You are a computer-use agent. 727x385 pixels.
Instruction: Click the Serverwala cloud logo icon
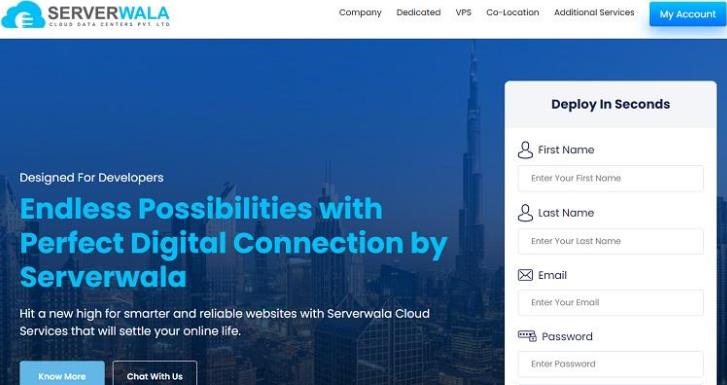coord(23,14)
